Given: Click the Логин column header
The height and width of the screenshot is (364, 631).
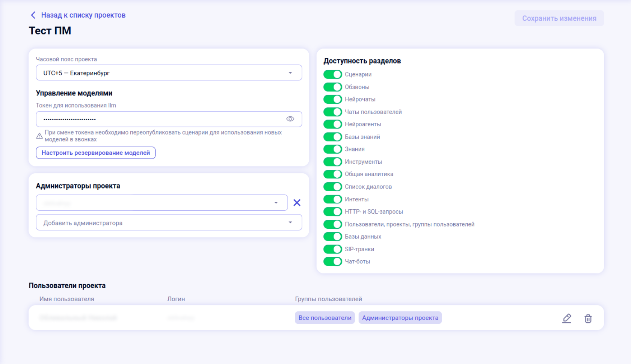Looking at the screenshot, I should pos(176,299).
